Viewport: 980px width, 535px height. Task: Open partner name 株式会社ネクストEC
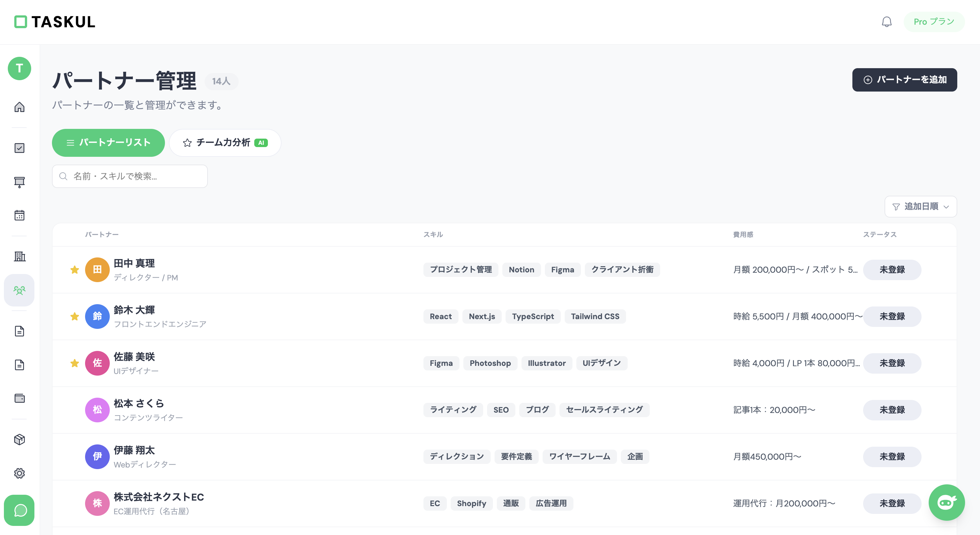pos(159,497)
